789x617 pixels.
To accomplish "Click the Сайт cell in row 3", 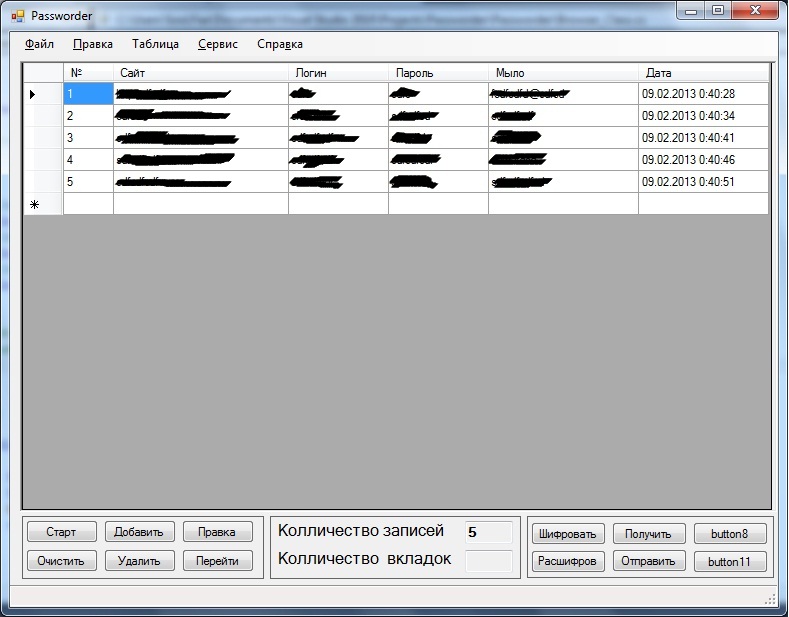I will tap(201, 137).
